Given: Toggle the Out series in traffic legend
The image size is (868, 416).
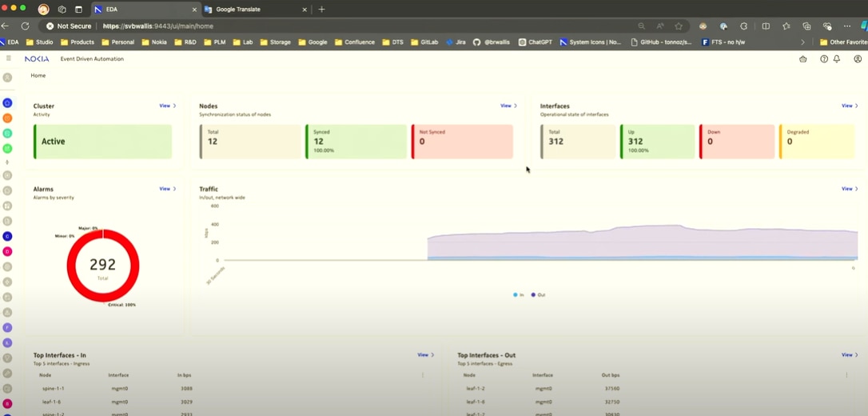Looking at the screenshot, I should pyautogui.click(x=538, y=294).
